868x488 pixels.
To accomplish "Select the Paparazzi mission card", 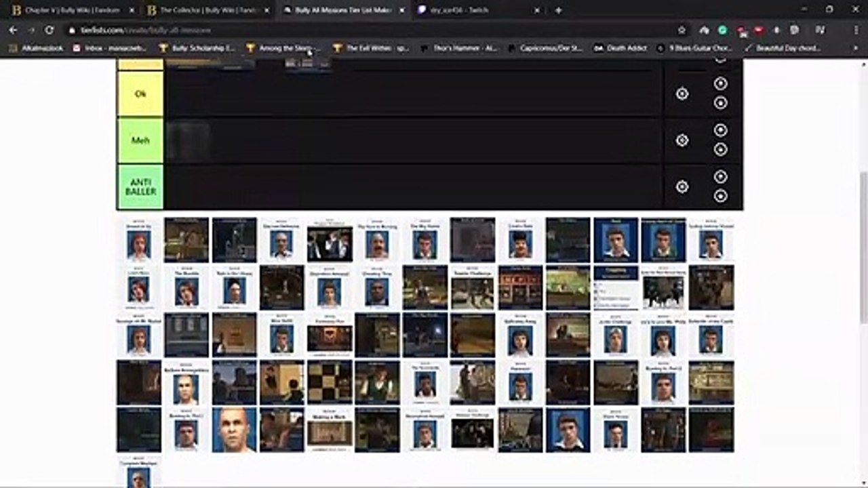I will 520,382.
